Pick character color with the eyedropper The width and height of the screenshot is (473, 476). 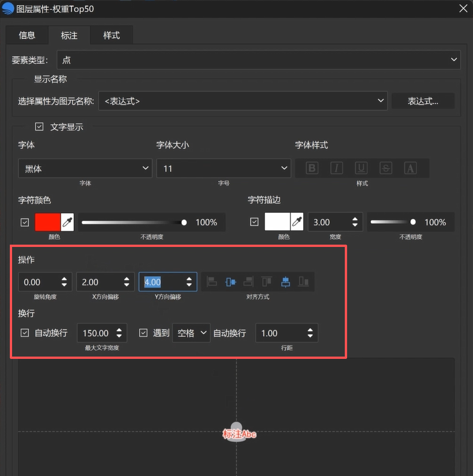(68, 222)
